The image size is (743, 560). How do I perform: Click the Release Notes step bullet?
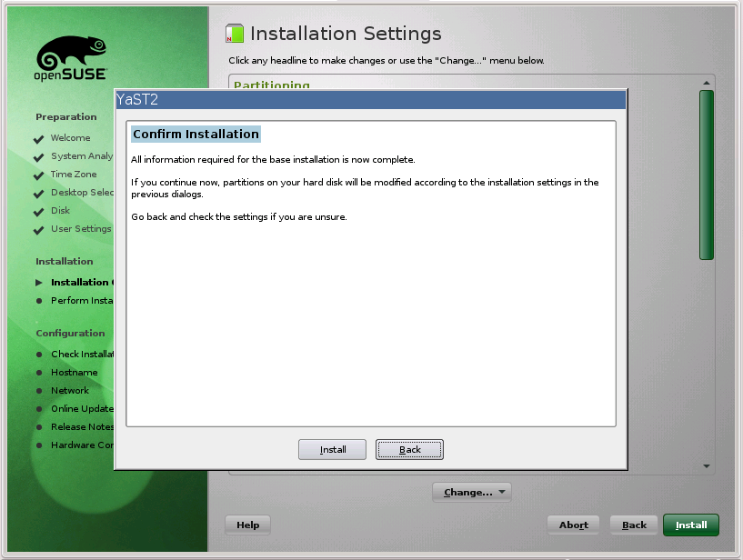(39, 427)
